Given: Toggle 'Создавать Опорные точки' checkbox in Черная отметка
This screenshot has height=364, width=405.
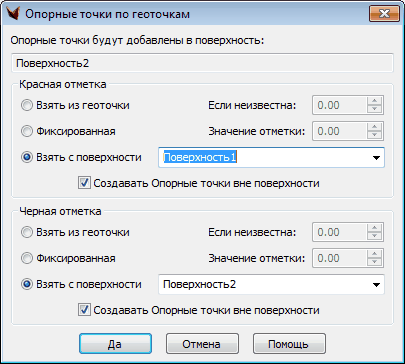Looking at the screenshot, I should click(84, 310).
